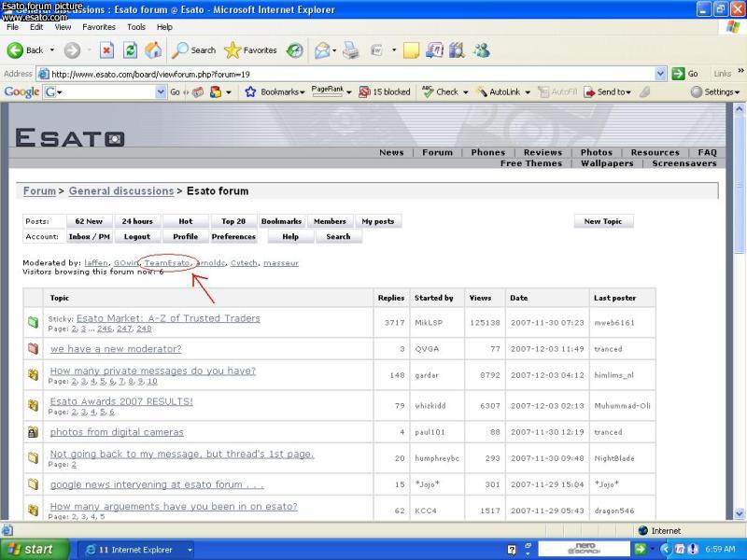This screenshot has height=560, width=747.
Task: Click last poster 'mweb6161'
Action: [x=614, y=323]
